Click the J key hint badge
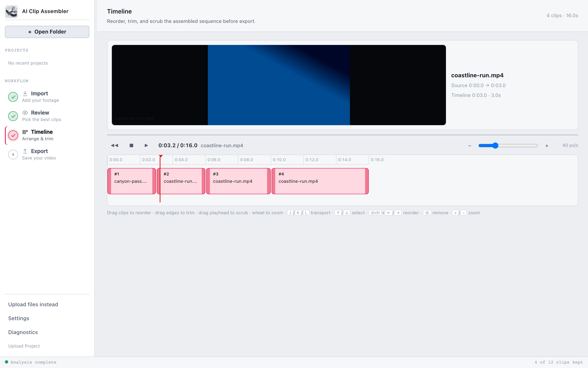This screenshot has height=368, width=588. pos(290,213)
